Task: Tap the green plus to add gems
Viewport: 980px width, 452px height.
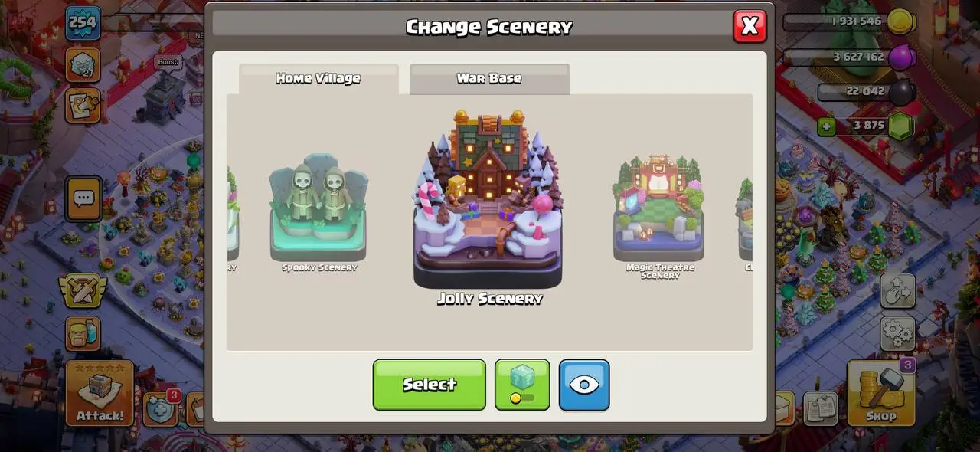Action: (826, 126)
